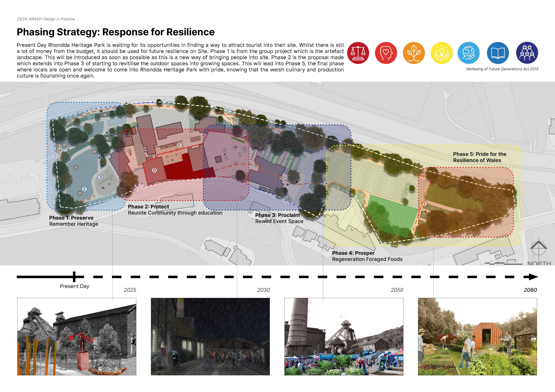Open the statue heritage artefact image
The height and width of the screenshot is (392, 555).
pyautogui.click(x=77, y=336)
